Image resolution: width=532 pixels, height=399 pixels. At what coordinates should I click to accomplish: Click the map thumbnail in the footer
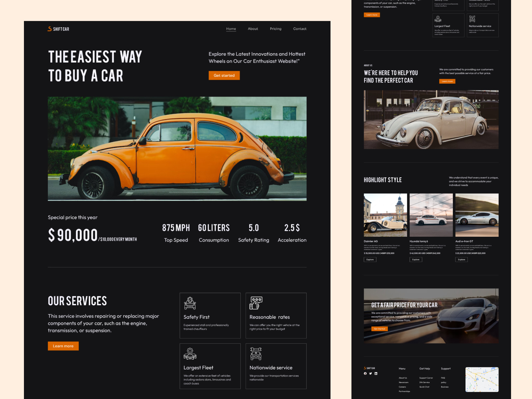(482, 379)
